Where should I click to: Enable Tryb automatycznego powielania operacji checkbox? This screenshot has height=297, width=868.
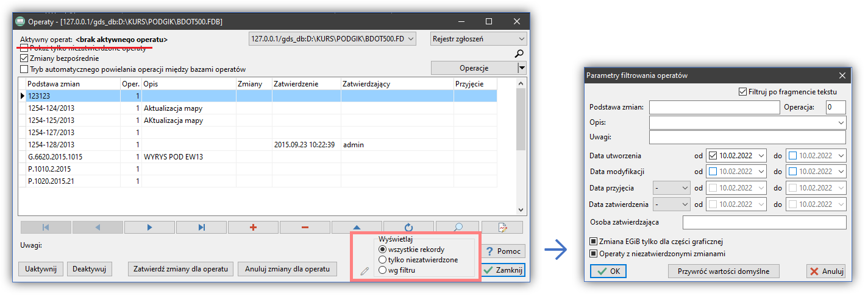tap(24, 69)
